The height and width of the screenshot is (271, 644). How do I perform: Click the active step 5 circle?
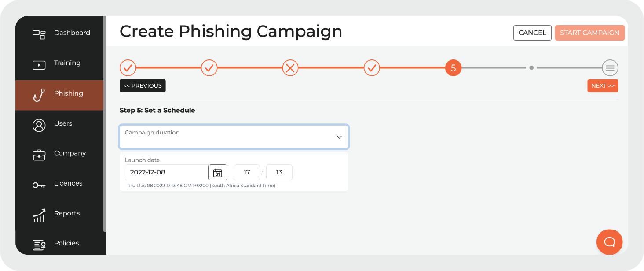point(453,68)
